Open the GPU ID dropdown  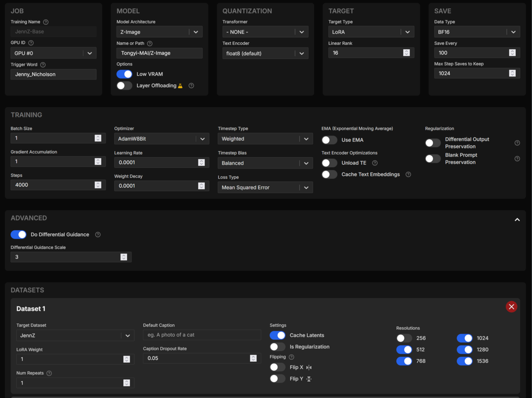click(53, 53)
